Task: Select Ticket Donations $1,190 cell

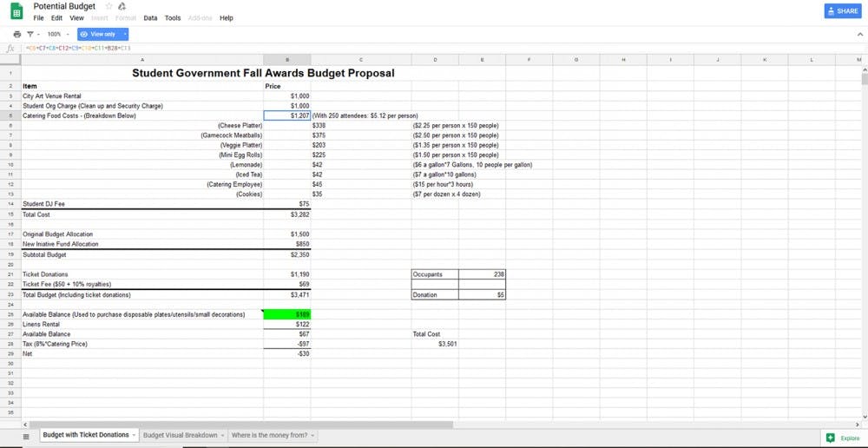Action: point(286,274)
